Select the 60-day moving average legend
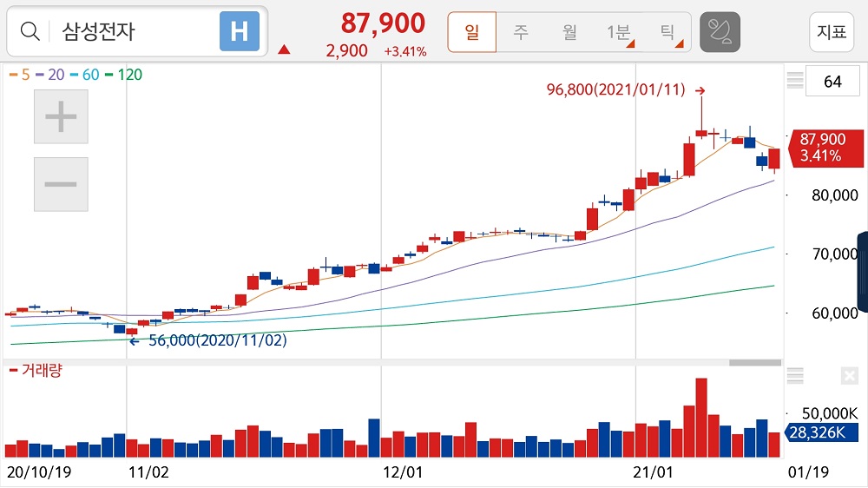 click(x=85, y=75)
